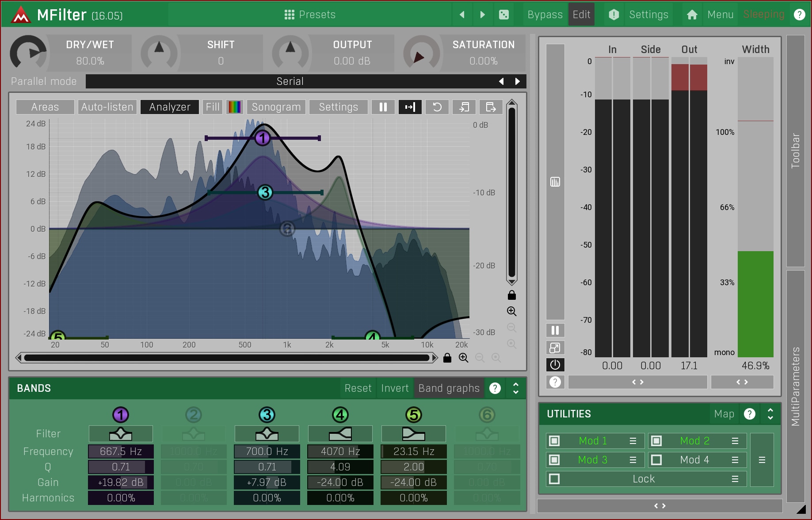Open the Mod 4 options menu
812x520 pixels.
[x=735, y=460]
